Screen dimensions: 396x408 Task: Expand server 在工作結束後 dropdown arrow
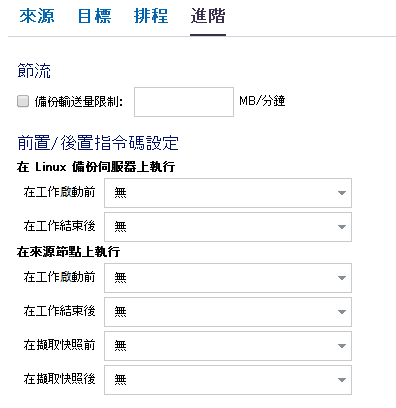(x=342, y=227)
